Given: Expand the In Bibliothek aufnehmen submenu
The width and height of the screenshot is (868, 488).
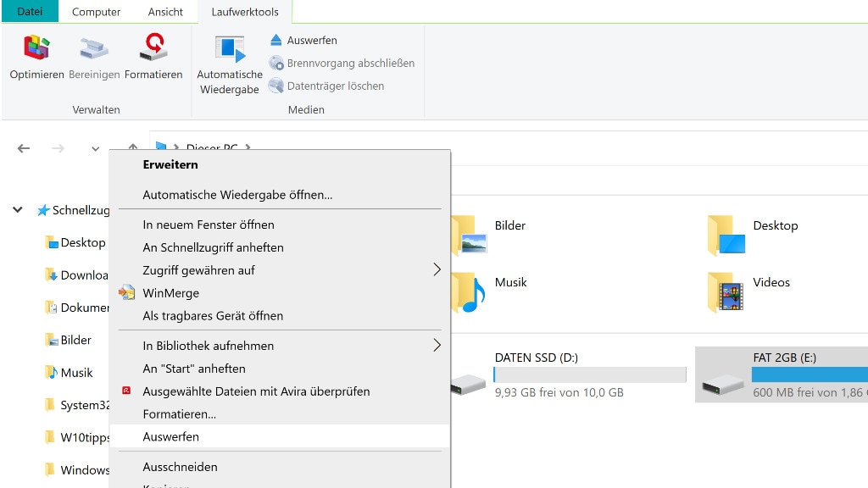Looking at the screenshot, I should tap(437, 346).
